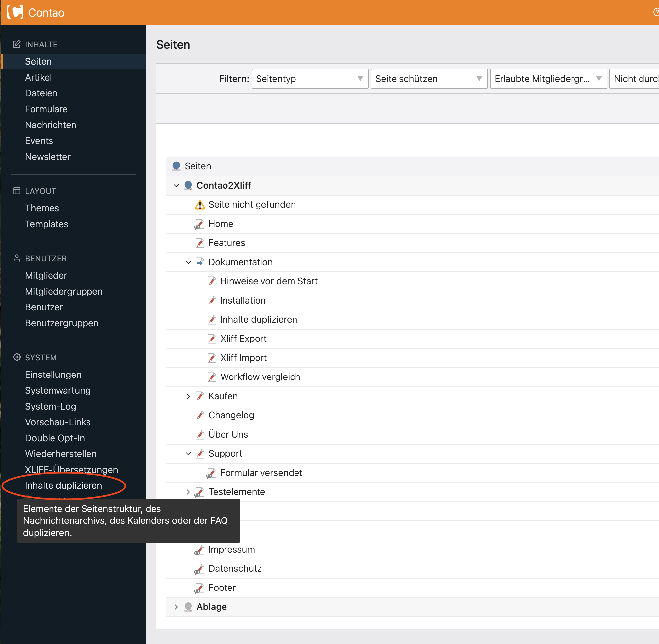Open the Changelog page entry

[x=231, y=415]
